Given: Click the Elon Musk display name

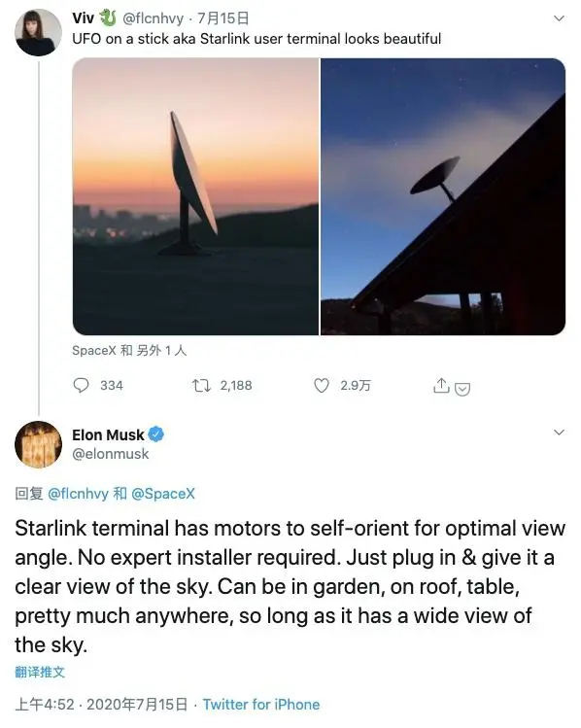Looking at the screenshot, I should 108,434.
